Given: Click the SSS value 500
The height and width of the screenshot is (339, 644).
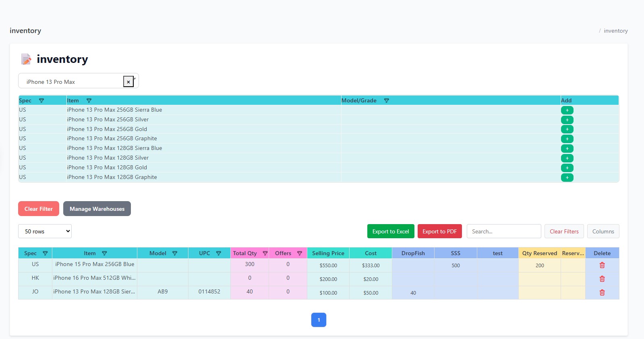Looking at the screenshot, I should click(x=456, y=266).
